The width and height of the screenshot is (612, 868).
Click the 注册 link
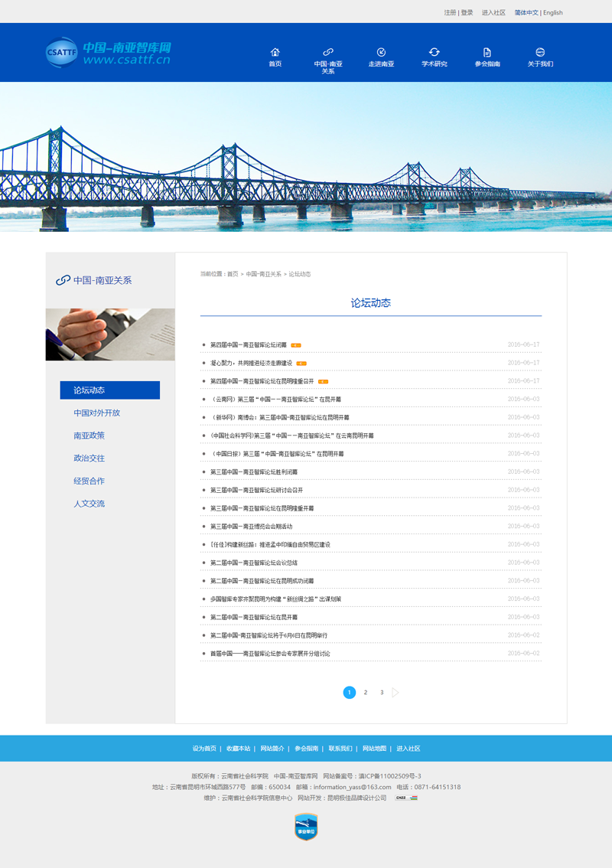(450, 13)
